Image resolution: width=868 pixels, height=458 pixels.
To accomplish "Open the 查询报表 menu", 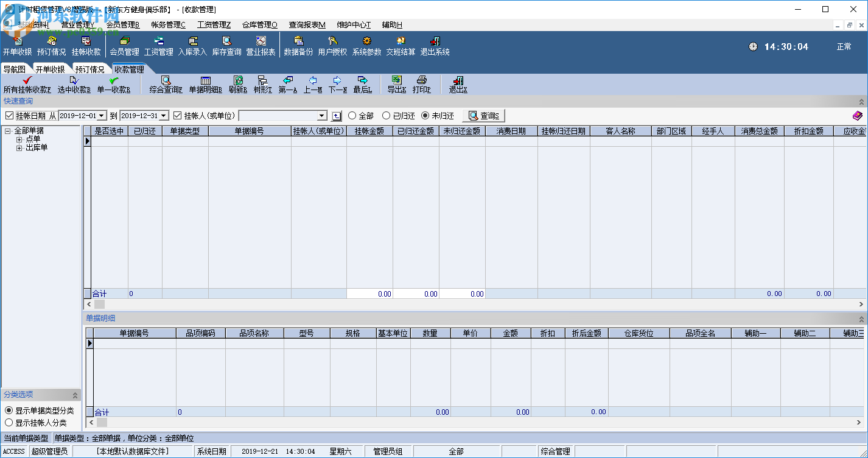I will pos(307,25).
